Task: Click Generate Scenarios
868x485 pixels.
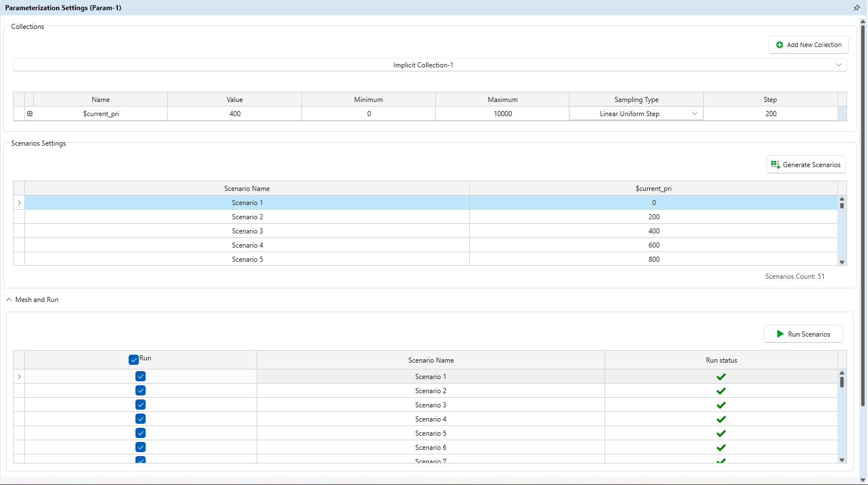Action: point(806,164)
